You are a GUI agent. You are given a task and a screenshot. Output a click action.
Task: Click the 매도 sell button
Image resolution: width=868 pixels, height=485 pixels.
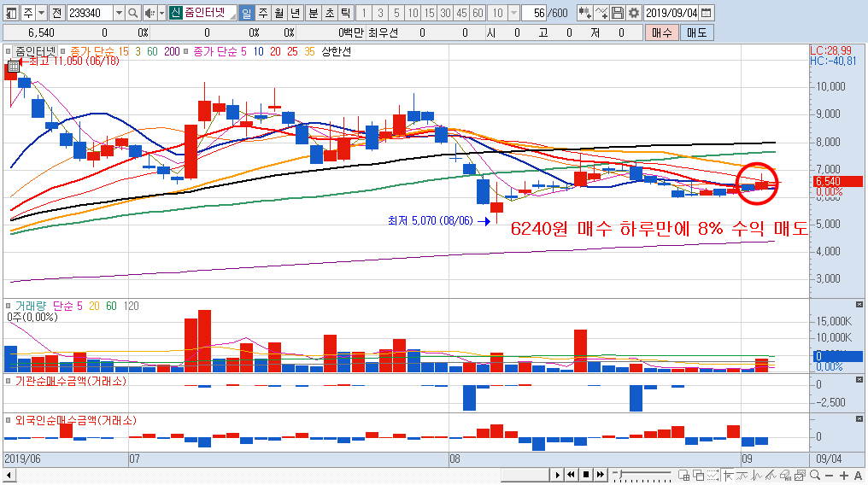click(697, 32)
